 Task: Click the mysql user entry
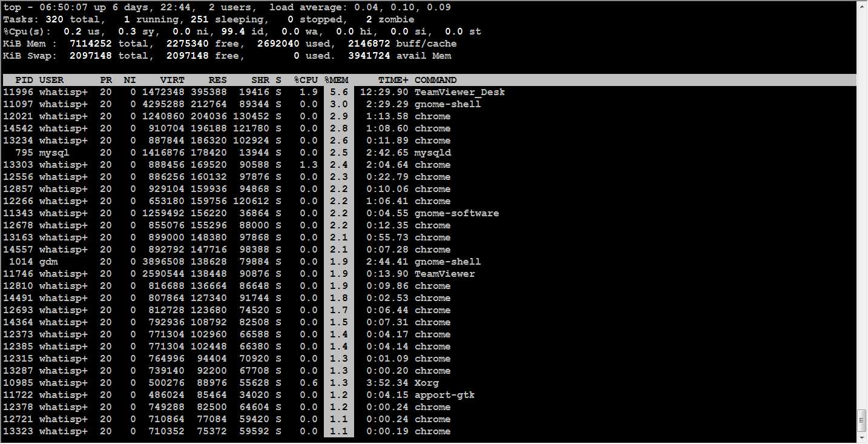54,153
